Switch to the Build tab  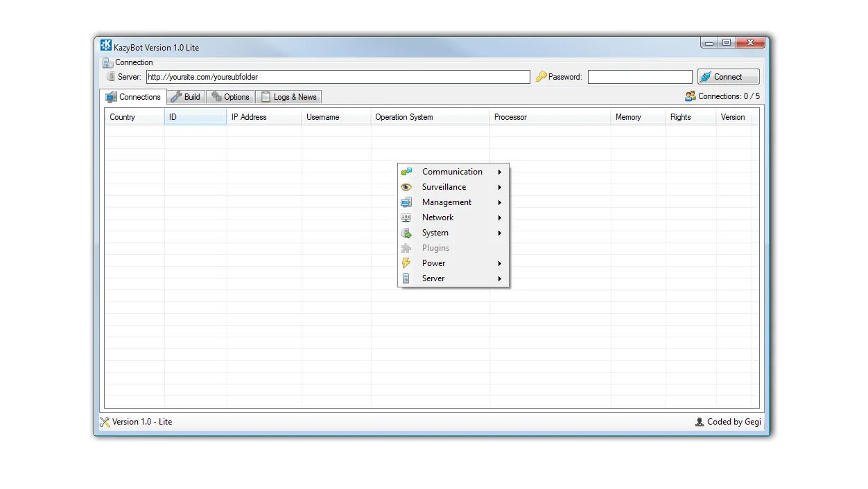pos(186,97)
